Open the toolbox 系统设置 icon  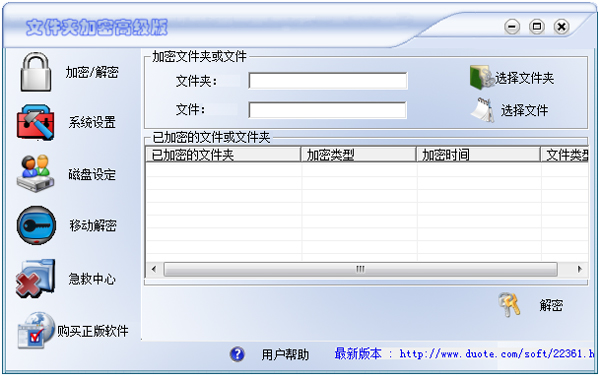coord(35,122)
